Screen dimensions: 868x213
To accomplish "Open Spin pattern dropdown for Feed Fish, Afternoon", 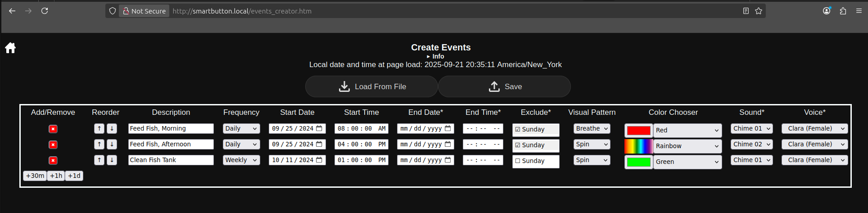I will tap(592, 144).
